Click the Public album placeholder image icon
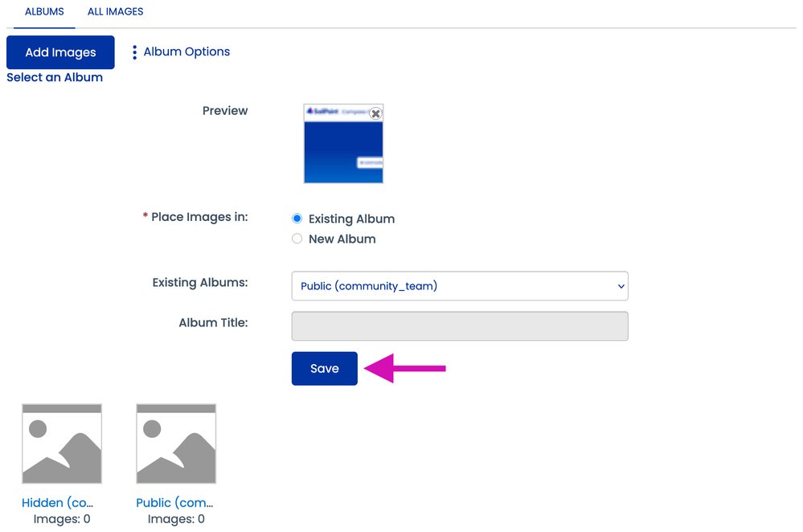The width and height of the screenshot is (803, 532). point(175,443)
